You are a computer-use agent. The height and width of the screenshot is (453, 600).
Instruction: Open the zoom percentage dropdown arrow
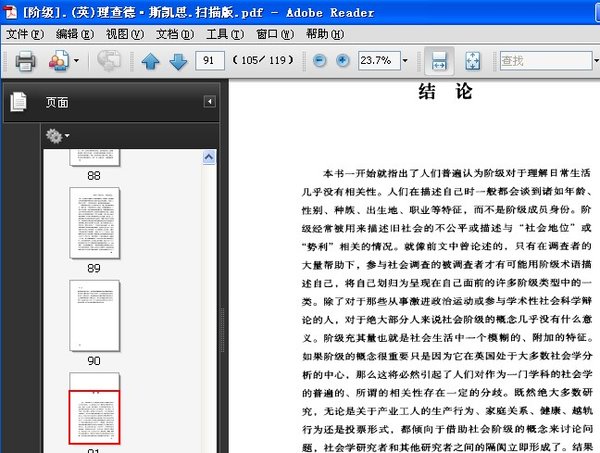click(405, 61)
